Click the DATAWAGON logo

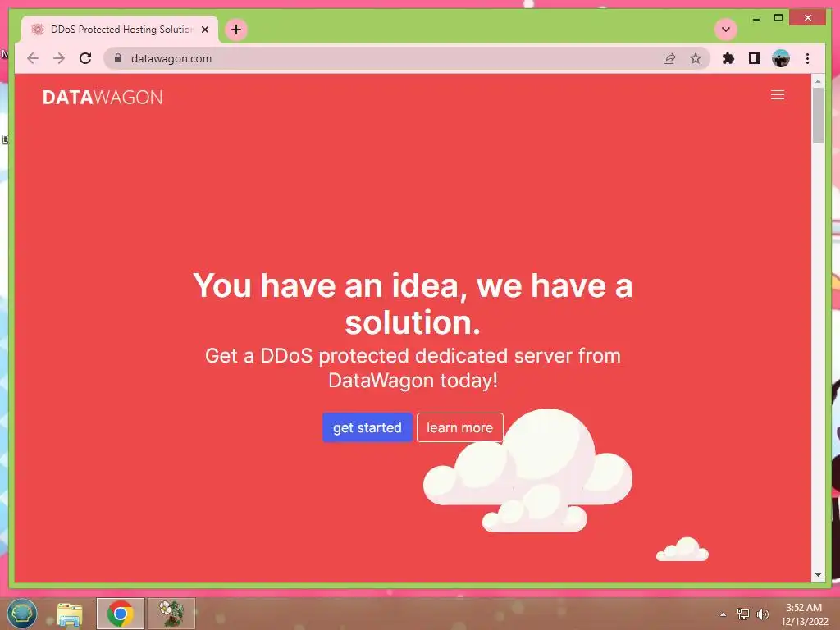click(x=103, y=98)
